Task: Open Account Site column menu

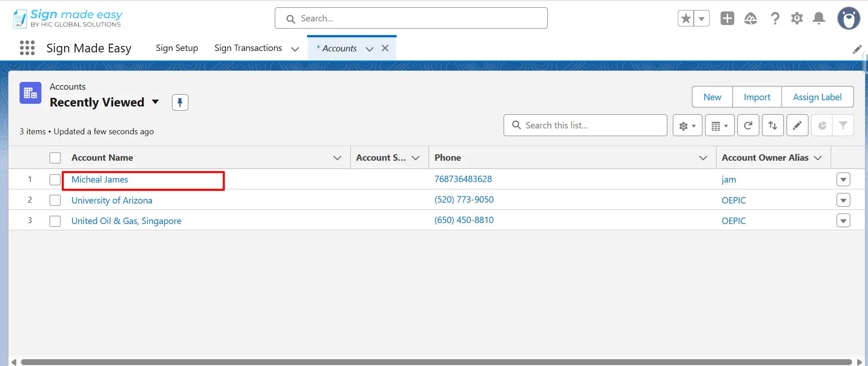Action: 415,158
